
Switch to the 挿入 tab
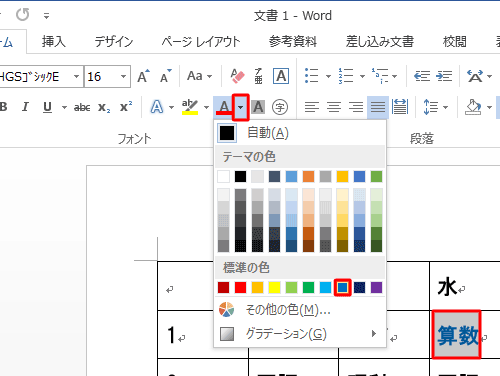54,42
